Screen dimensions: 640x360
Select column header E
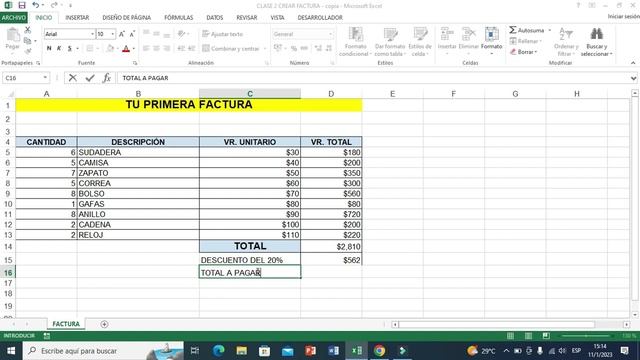(x=392, y=94)
